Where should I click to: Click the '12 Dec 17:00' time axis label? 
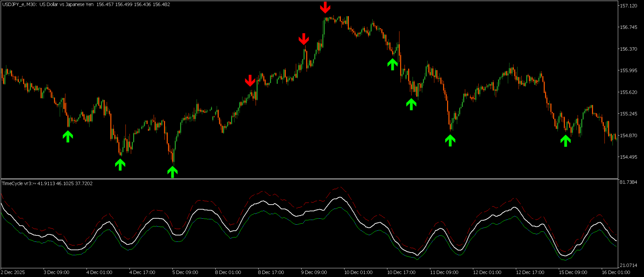click(x=530, y=272)
